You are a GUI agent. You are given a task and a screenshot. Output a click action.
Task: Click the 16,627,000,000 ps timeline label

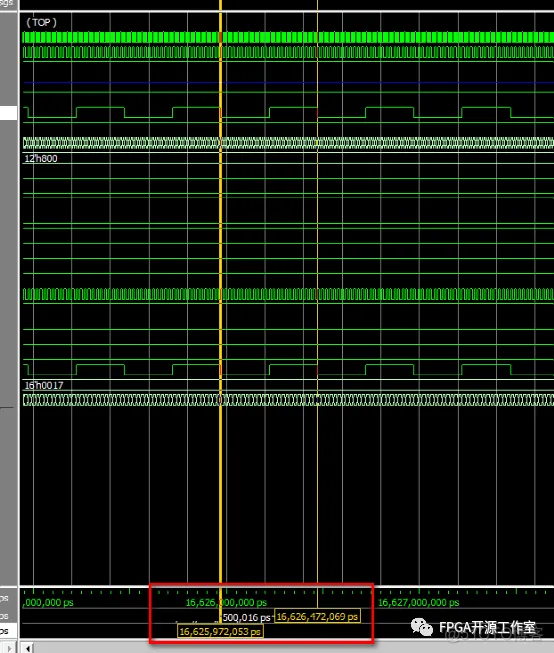[418, 602]
